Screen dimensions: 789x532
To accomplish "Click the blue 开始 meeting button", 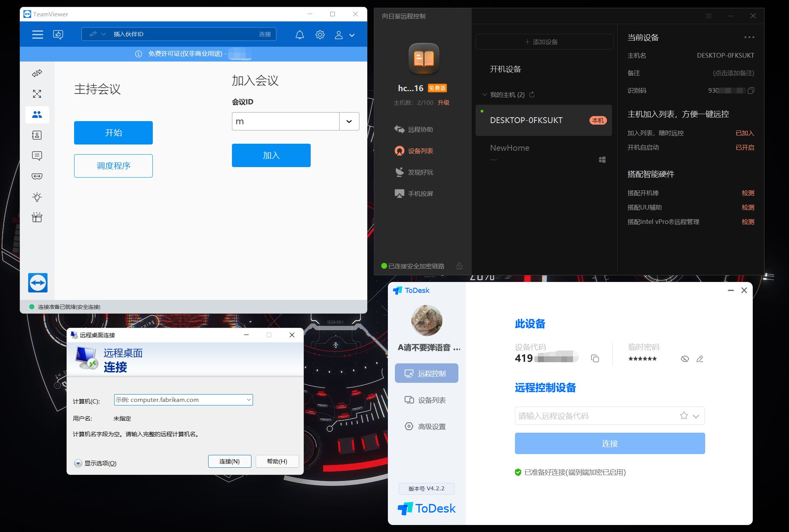I will point(113,133).
